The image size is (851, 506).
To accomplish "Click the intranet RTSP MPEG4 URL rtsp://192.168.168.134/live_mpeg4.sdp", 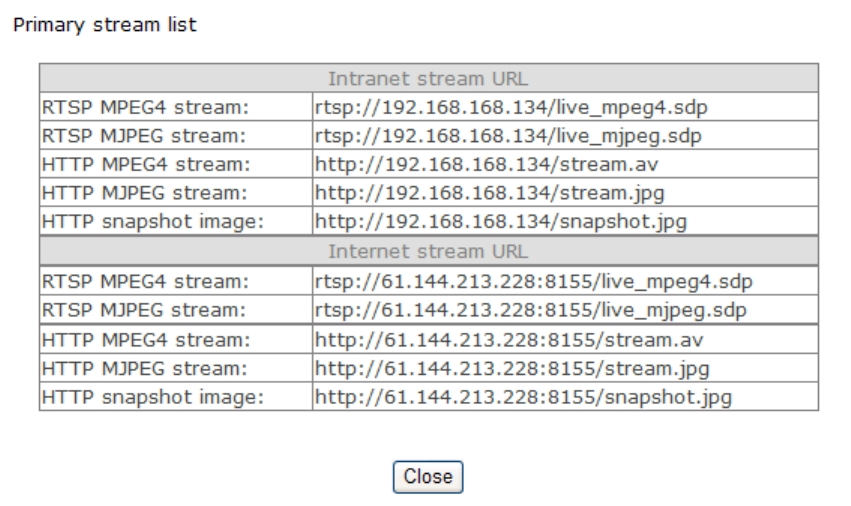I will click(x=513, y=106).
